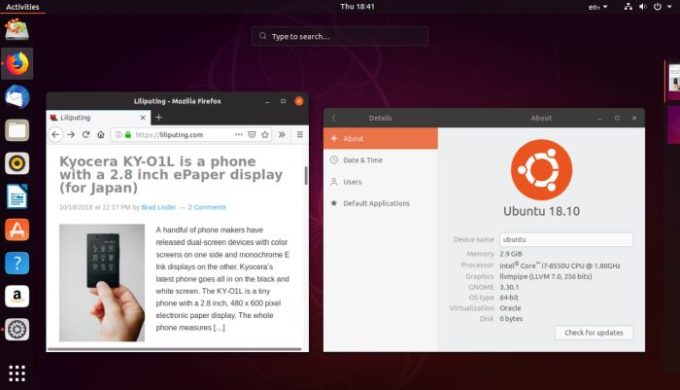Open the phone article thumbnail image
Image resolution: width=680 pixels, height=390 pixels.
click(102, 282)
